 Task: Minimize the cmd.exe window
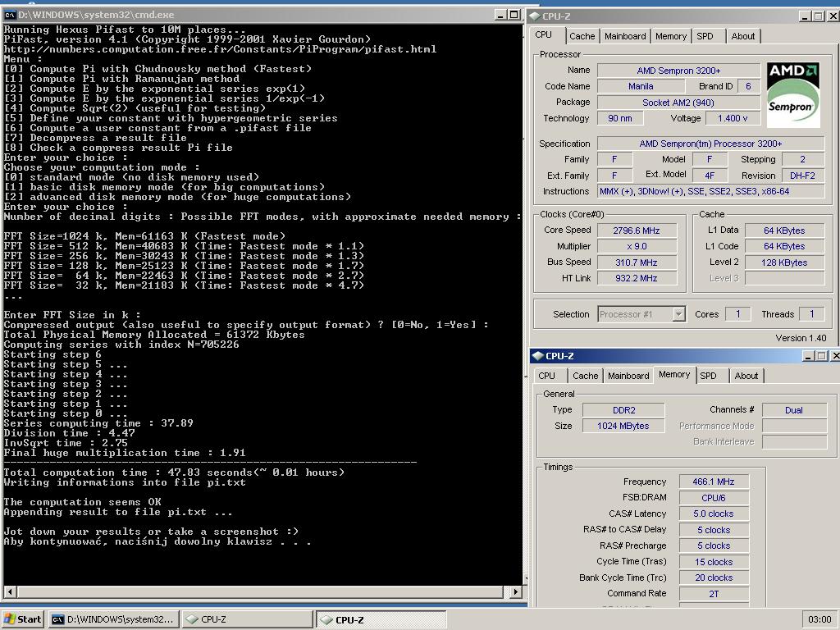(500, 15)
